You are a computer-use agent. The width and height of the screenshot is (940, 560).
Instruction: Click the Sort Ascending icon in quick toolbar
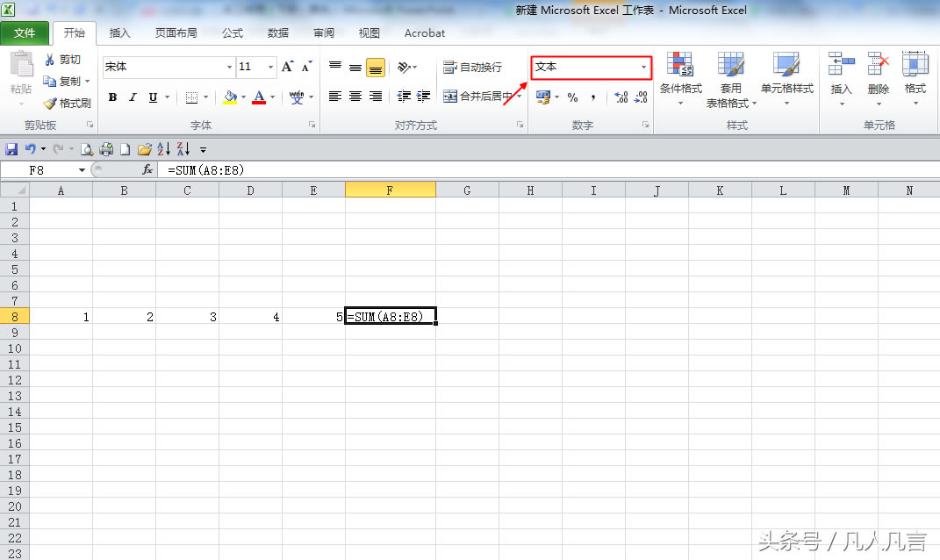164,149
